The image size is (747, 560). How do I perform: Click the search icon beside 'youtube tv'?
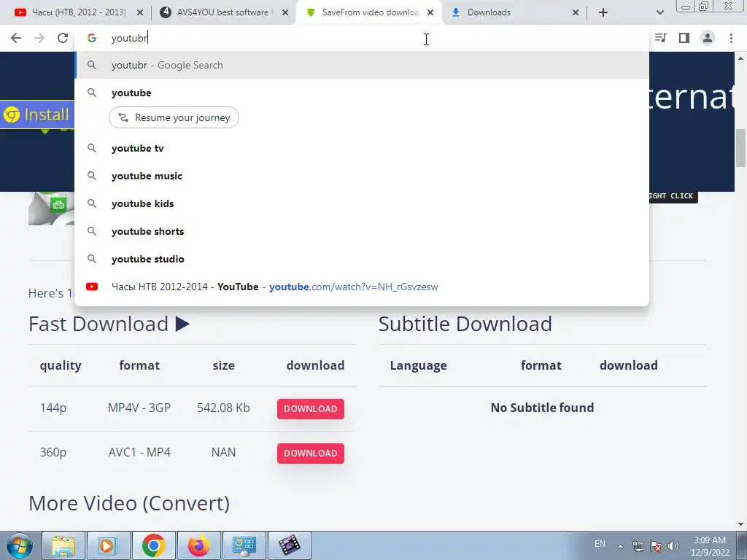click(x=92, y=148)
